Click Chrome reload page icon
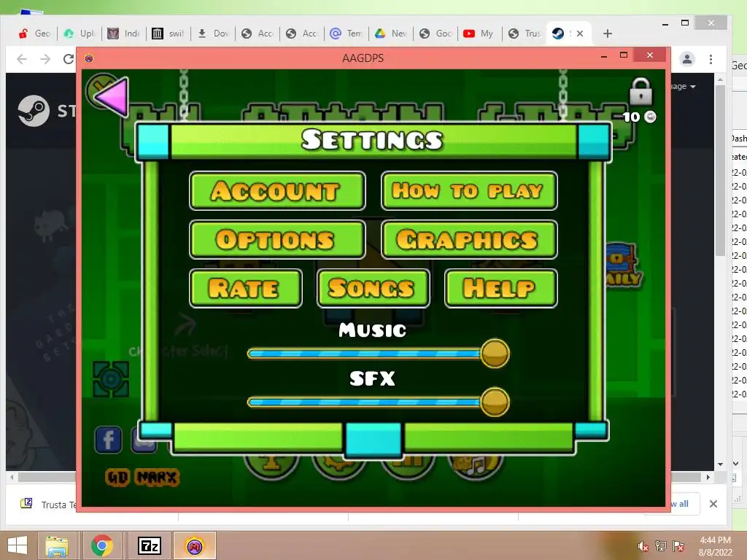Screen dimensions: 747x560 tap(69, 59)
